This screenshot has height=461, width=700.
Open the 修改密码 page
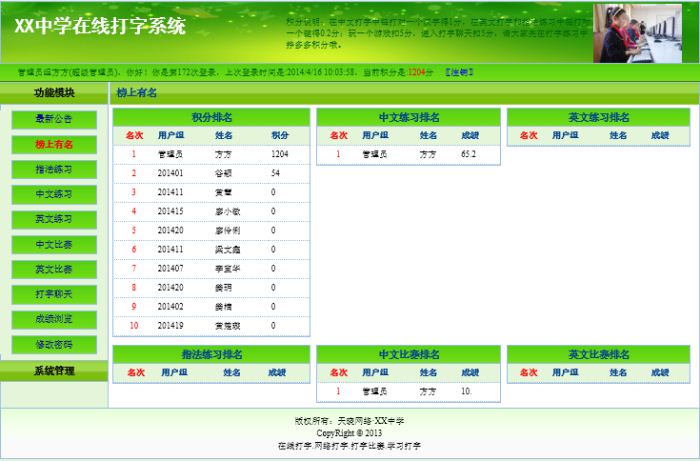[54, 344]
